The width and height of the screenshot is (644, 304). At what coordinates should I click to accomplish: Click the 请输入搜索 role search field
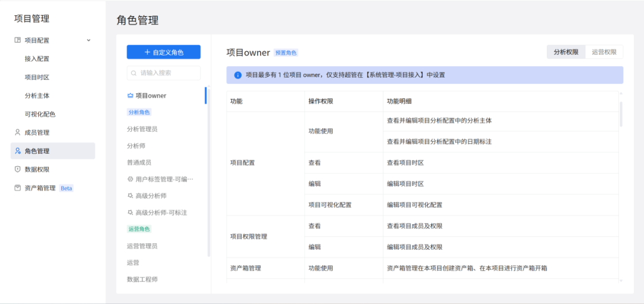[163, 73]
